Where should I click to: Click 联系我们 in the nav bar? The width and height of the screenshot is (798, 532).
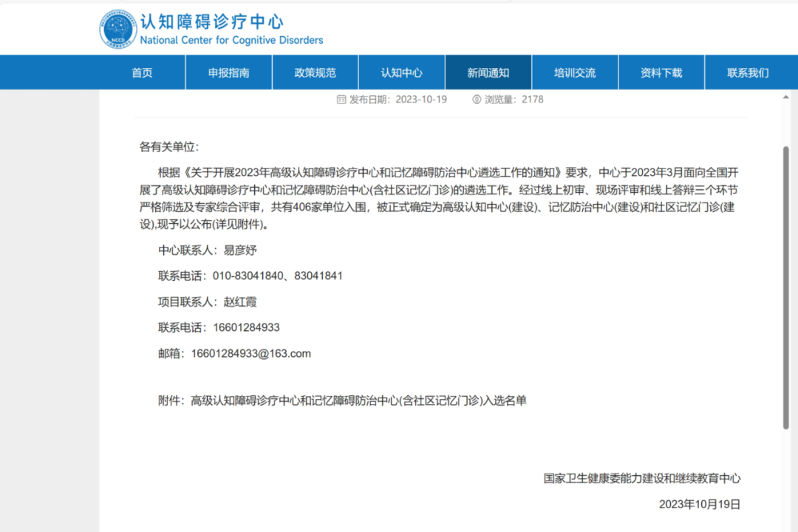748,73
